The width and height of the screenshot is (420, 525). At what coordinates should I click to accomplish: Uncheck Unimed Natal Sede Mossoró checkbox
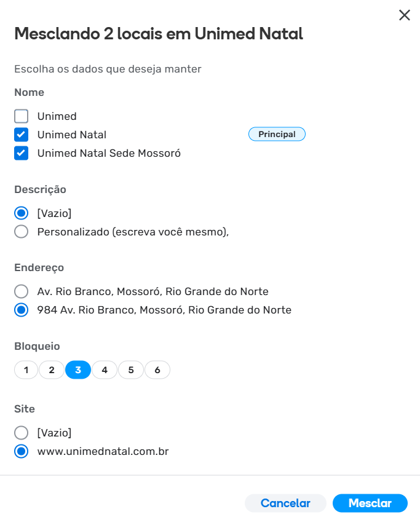[x=22, y=153]
